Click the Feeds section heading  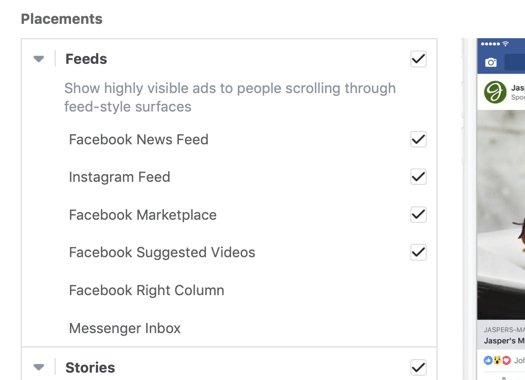pos(86,59)
